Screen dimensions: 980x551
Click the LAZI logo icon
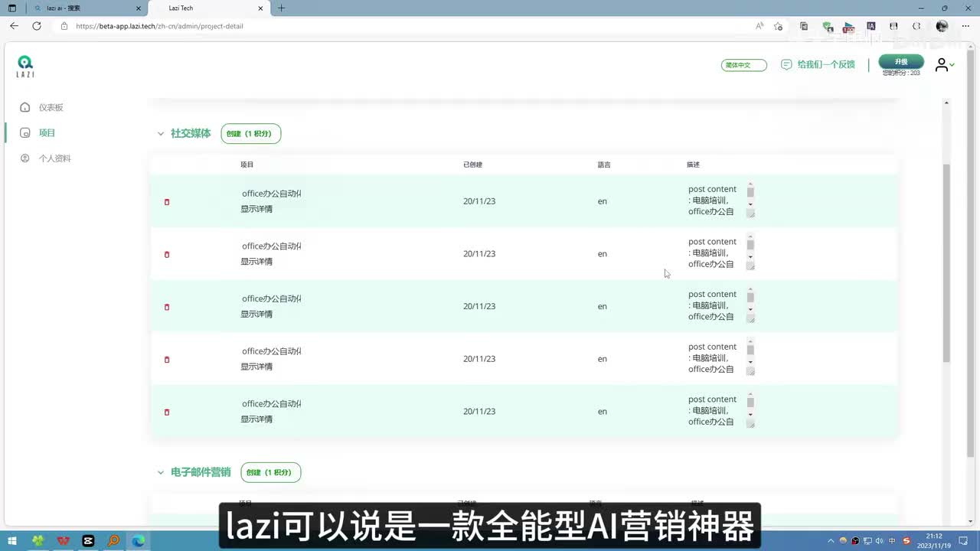(25, 66)
